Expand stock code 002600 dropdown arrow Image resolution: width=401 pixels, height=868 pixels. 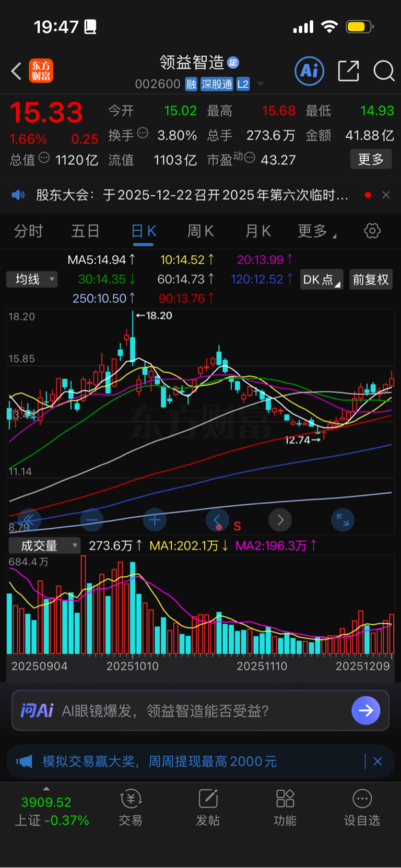[261, 84]
